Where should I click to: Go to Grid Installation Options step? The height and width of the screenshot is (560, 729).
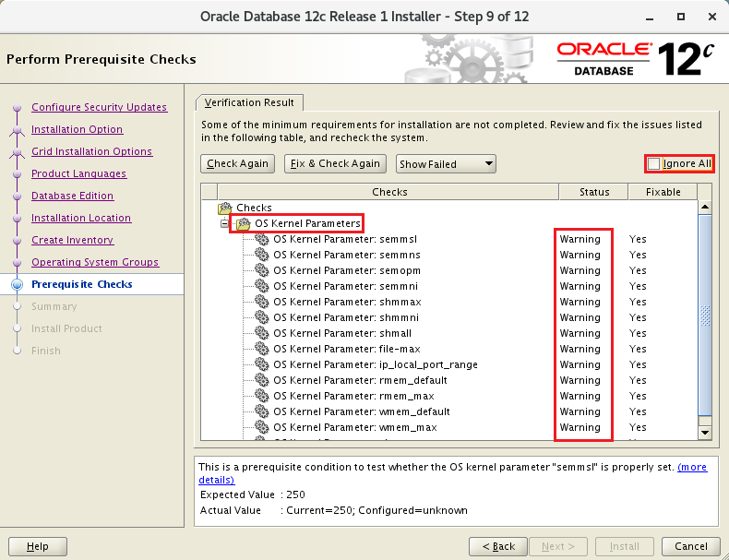coord(91,151)
